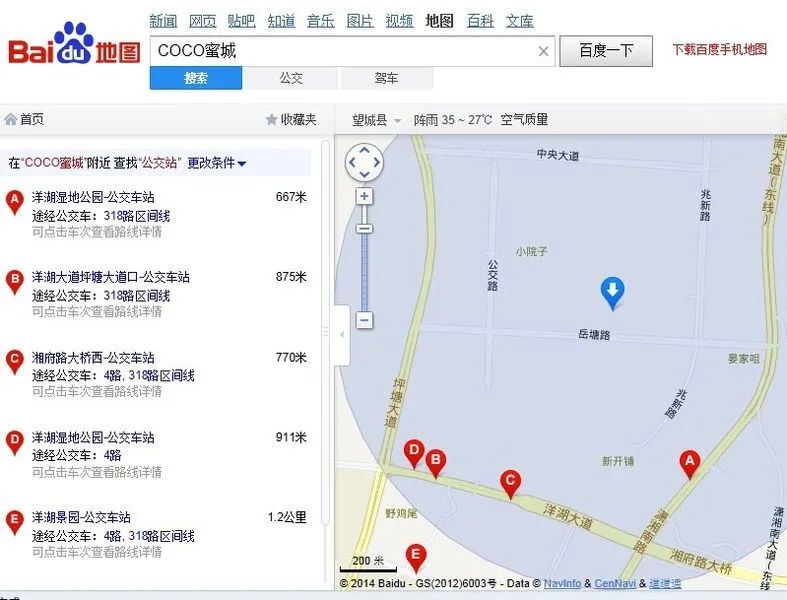787x600 pixels.
Task: Click the 空气质量 link
Action: tap(524, 119)
